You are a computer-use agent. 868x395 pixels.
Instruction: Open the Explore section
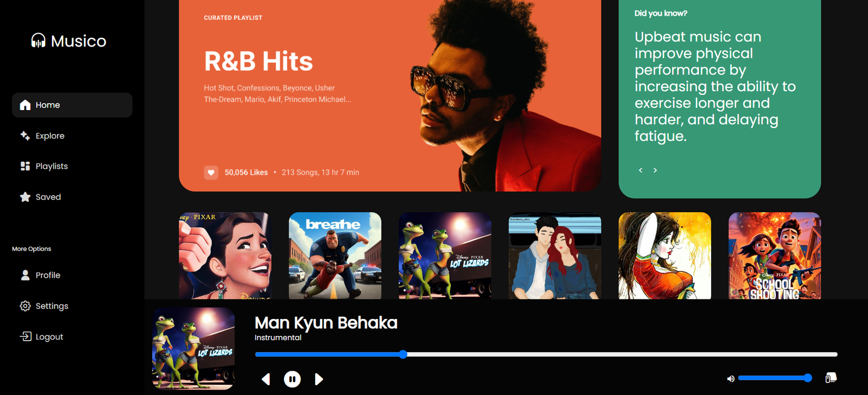click(72, 136)
